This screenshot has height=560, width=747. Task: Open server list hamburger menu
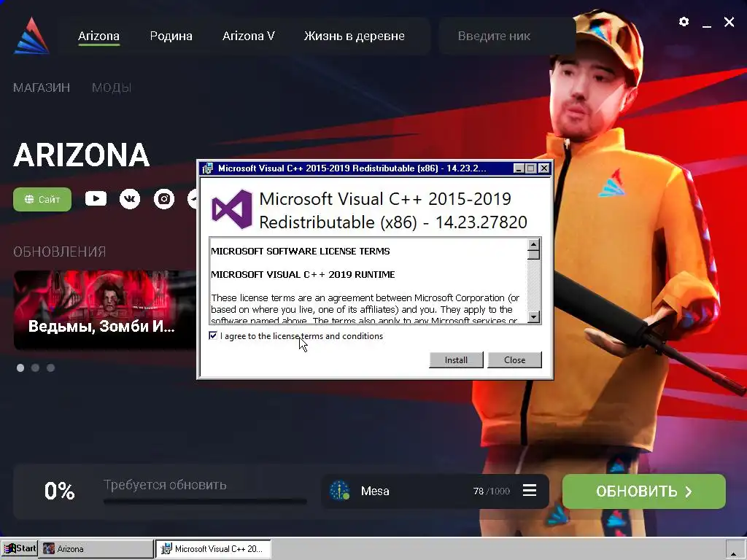tap(530, 490)
